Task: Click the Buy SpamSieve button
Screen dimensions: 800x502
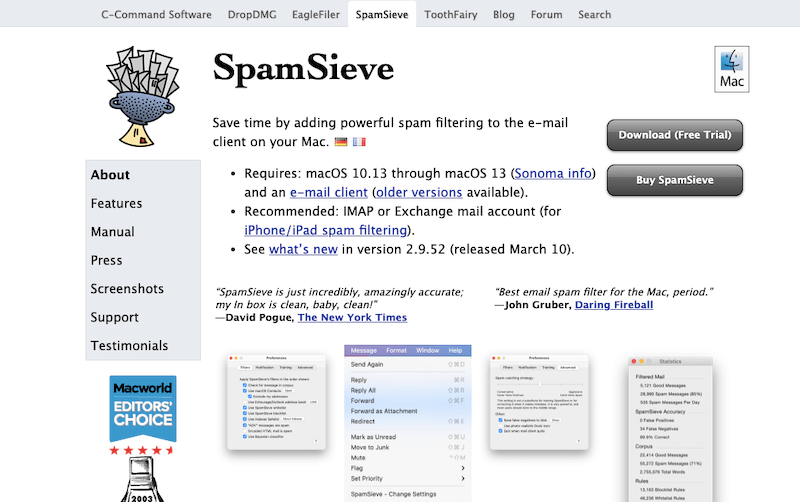Action: 674,180
